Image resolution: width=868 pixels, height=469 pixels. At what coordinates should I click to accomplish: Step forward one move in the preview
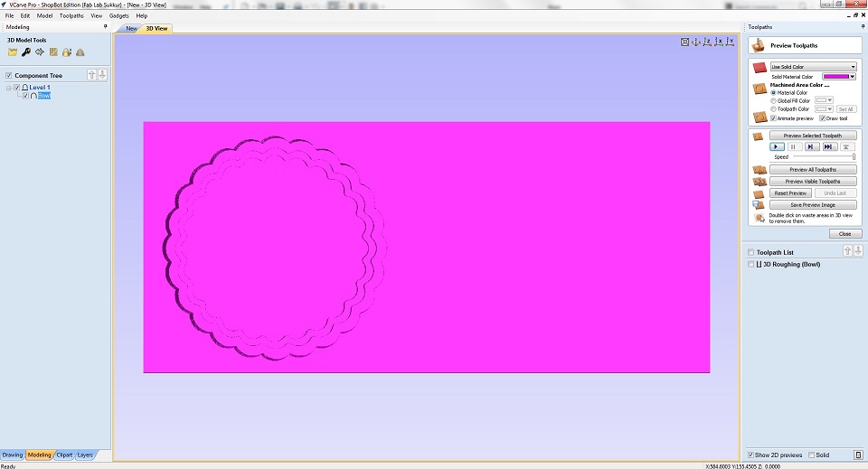pos(810,146)
